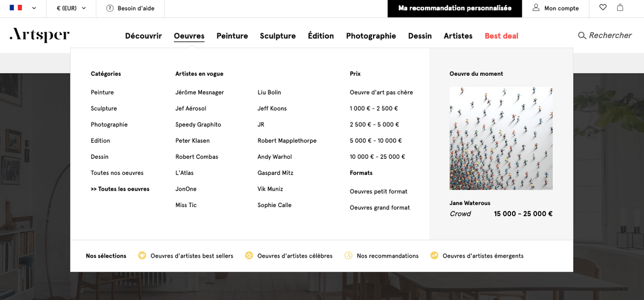Go to the Artsper logo homepage
The height and width of the screenshot is (300, 644).
[40, 35]
